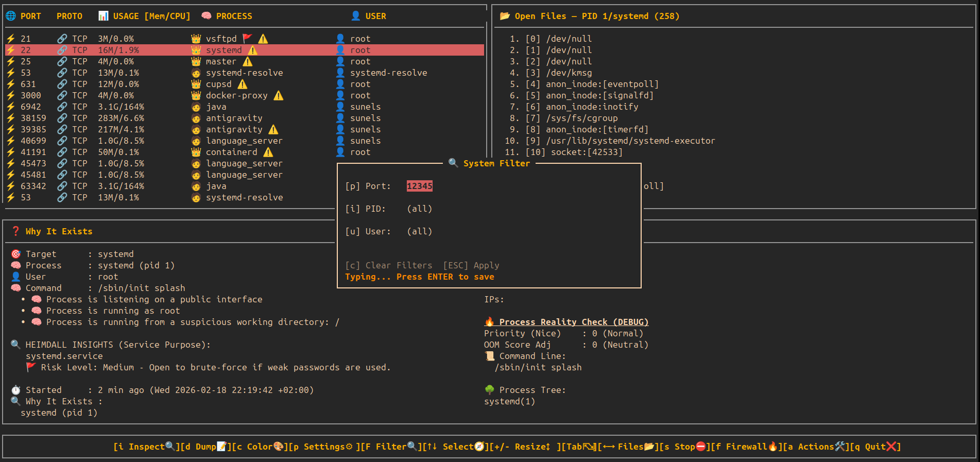This screenshot has width=980, height=462.
Task: Open Inspect from the bottom shortcut bar
Action: coord(146,447)
